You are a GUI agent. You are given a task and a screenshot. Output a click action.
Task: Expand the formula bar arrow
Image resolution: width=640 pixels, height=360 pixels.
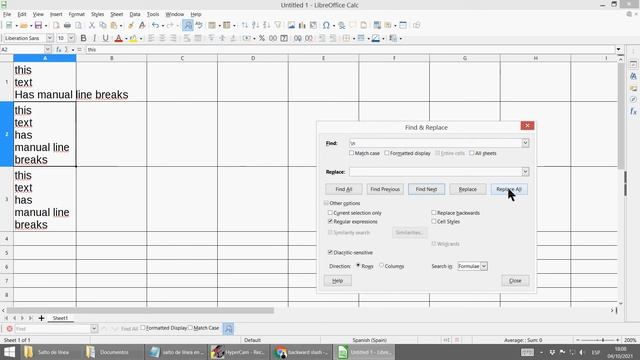pos(619,49)
